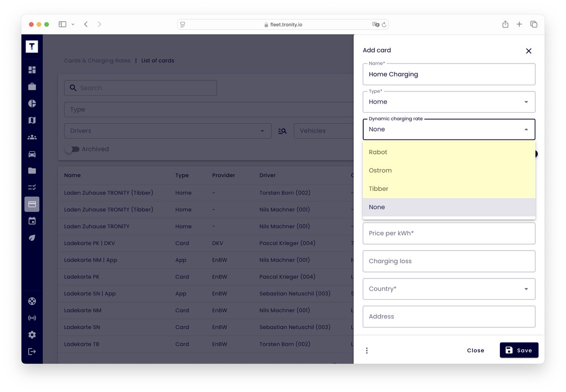Click the fleet.tronity.io address bar

[x=283, y=24]
